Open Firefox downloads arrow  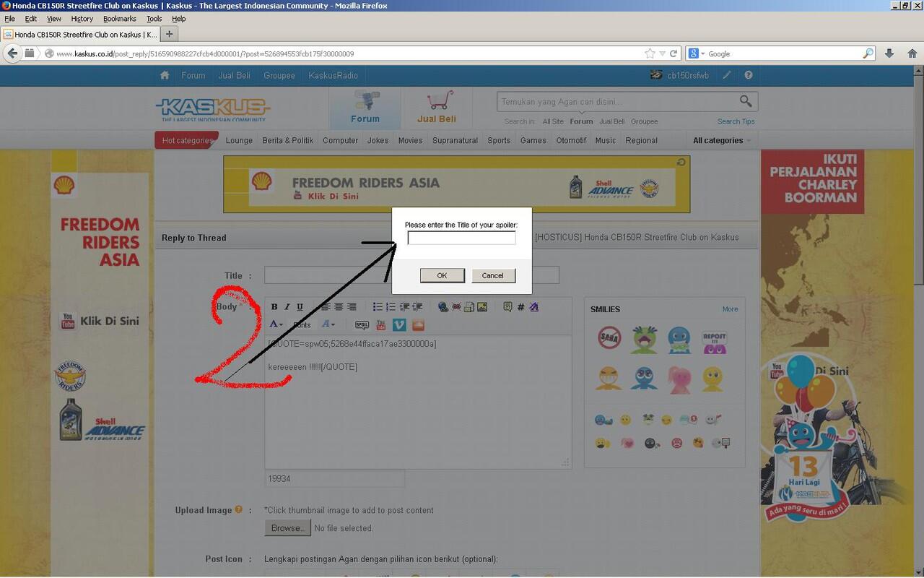(x=889, y=53)
